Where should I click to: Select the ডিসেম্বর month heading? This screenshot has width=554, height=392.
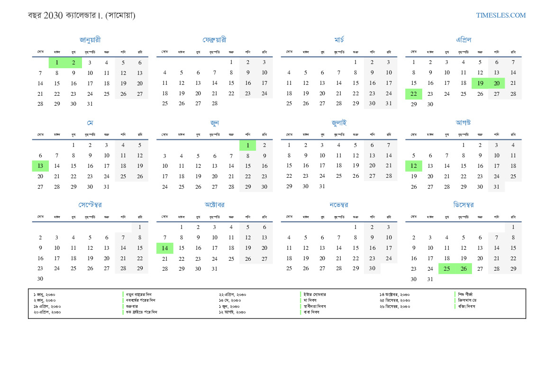(463, 205)
